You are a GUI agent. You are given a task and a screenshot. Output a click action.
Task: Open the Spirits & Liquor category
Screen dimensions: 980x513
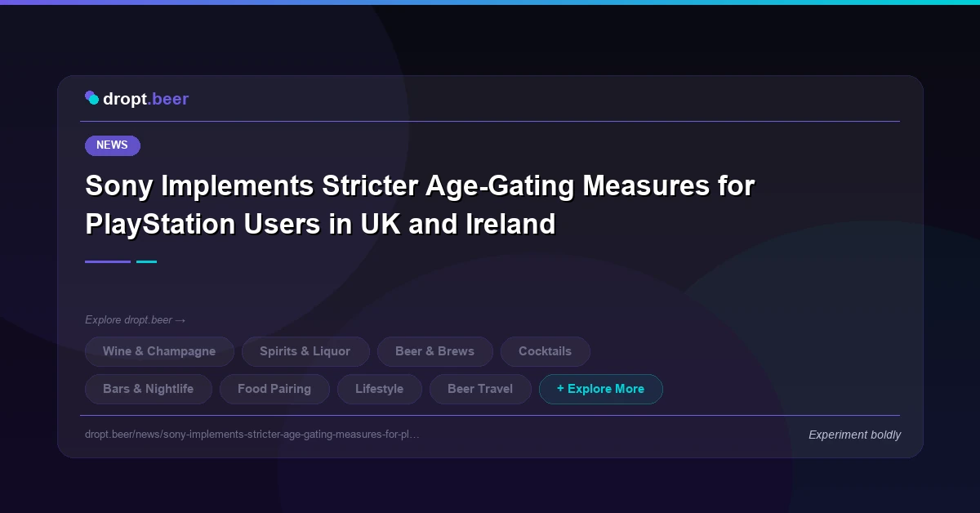305,351
